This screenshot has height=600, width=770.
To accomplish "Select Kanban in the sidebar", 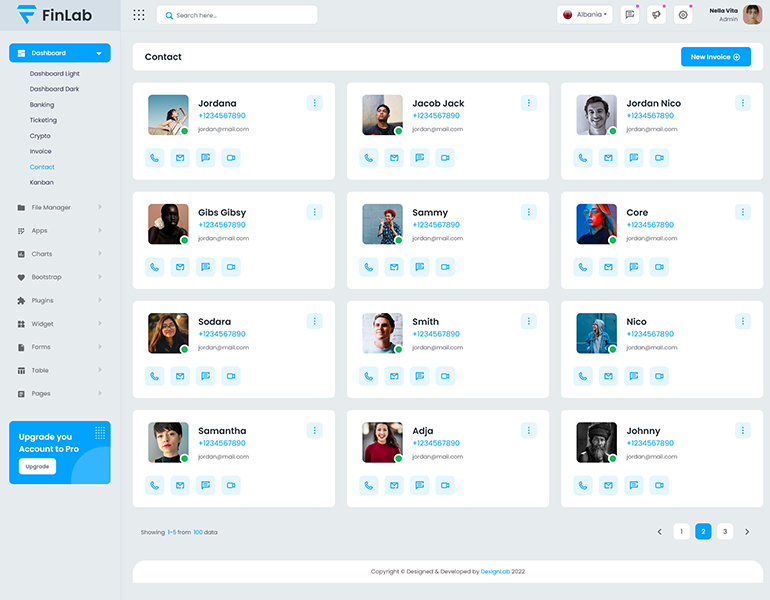I will [42, 183].
